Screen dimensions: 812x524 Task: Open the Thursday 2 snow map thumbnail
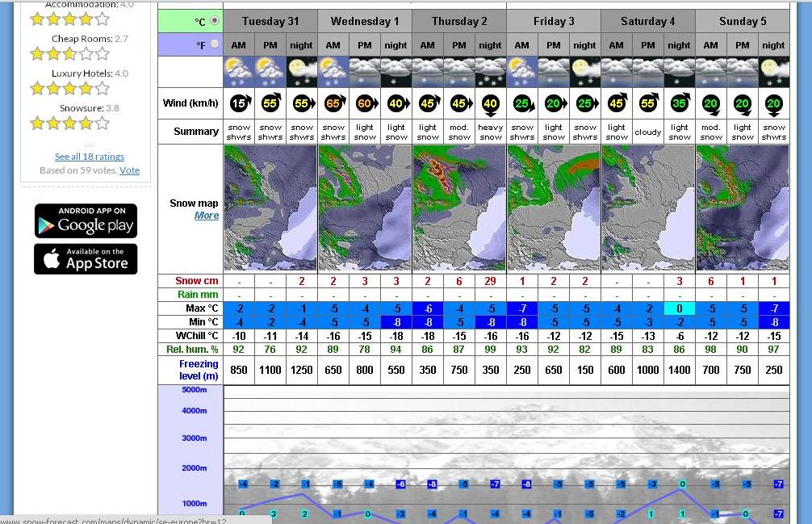[x=459, y=208]
